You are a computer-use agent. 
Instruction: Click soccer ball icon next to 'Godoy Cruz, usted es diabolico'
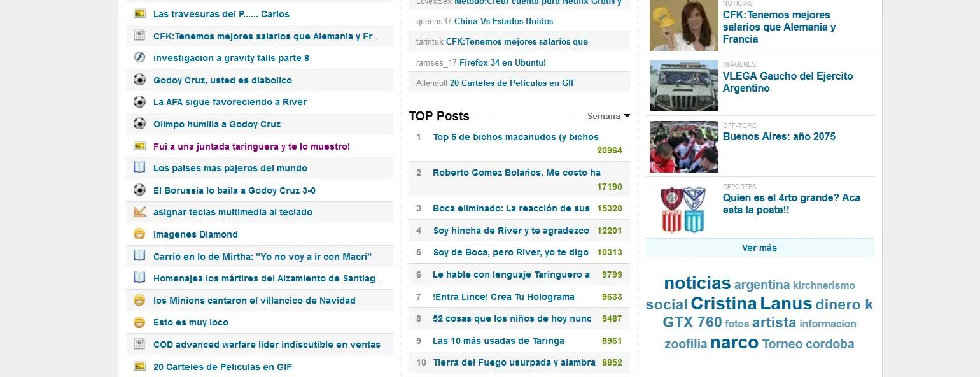click(139, 80)
